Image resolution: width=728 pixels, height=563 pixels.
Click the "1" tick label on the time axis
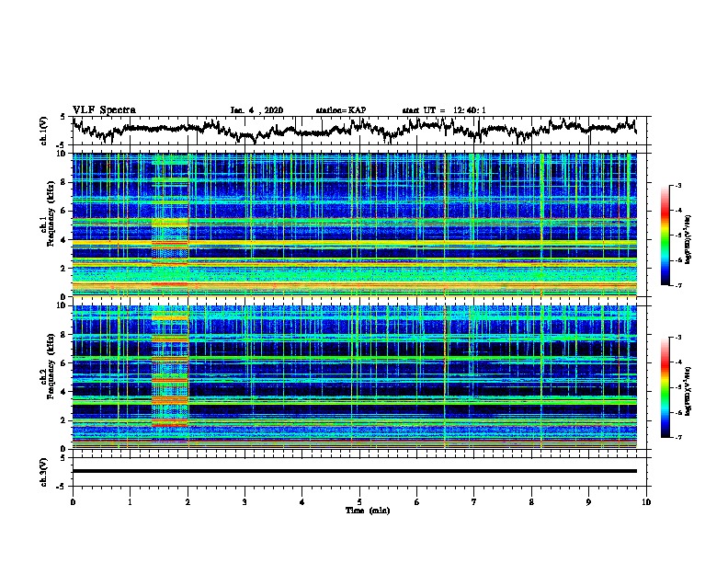(x=130, y=502)
